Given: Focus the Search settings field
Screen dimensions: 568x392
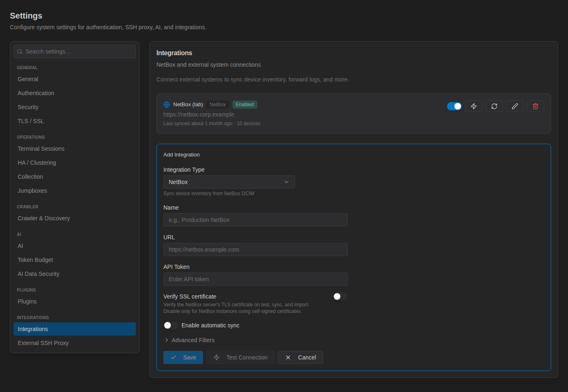Looking at the screenshot, I should 74,51.
